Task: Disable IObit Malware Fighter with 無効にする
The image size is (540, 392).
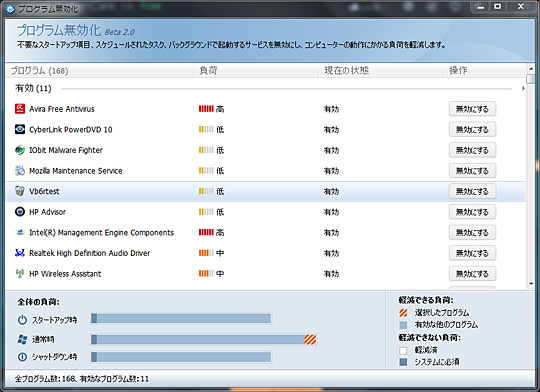Action: [x=472, y=150]
